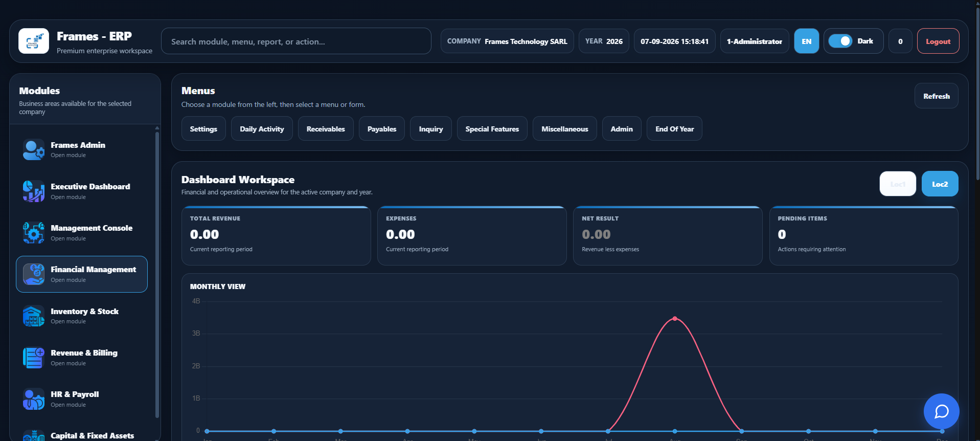Viewport: 980px width, 441px height.
Task: Switch dashboard to Loc1
Action: pos(898,184)
